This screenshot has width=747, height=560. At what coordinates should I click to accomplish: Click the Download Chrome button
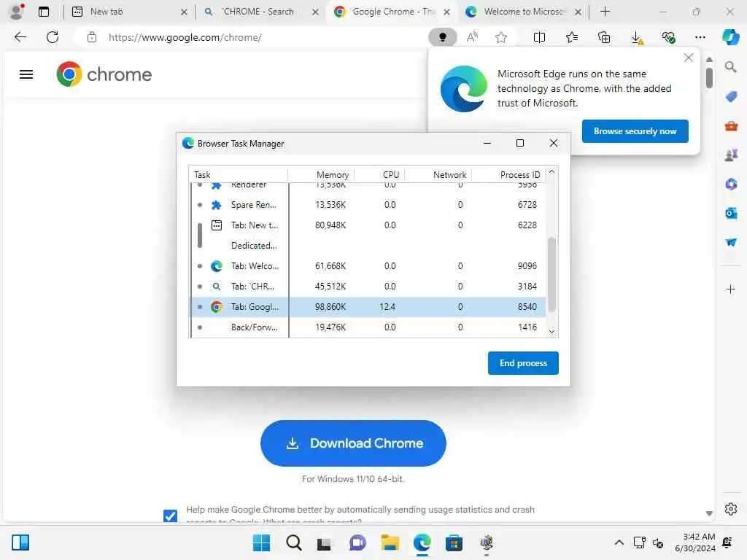click(353, 443)
